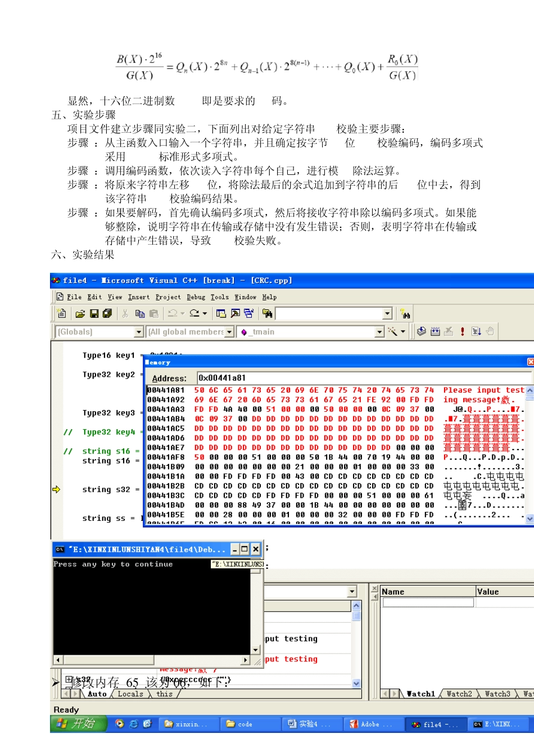534x756 pixels.
Task: Open the Insert menu
Action: (139, 297)
